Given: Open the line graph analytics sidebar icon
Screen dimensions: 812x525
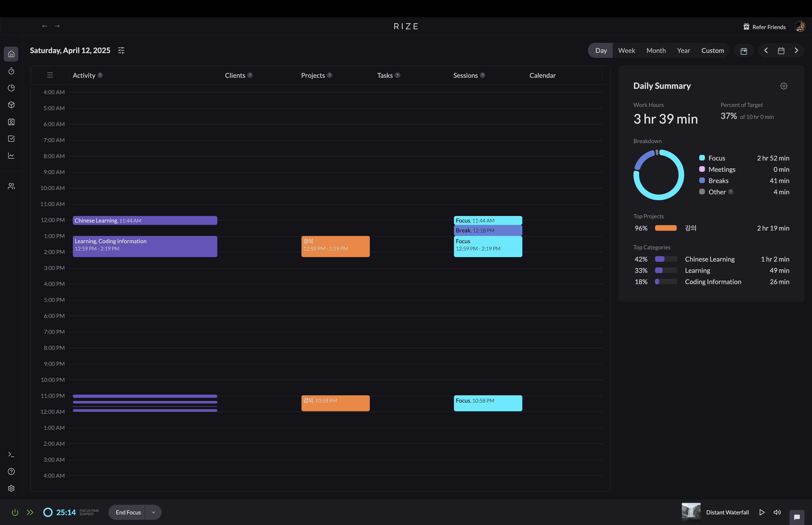Looking at the screenshot, I should click(x=11, y=155).
